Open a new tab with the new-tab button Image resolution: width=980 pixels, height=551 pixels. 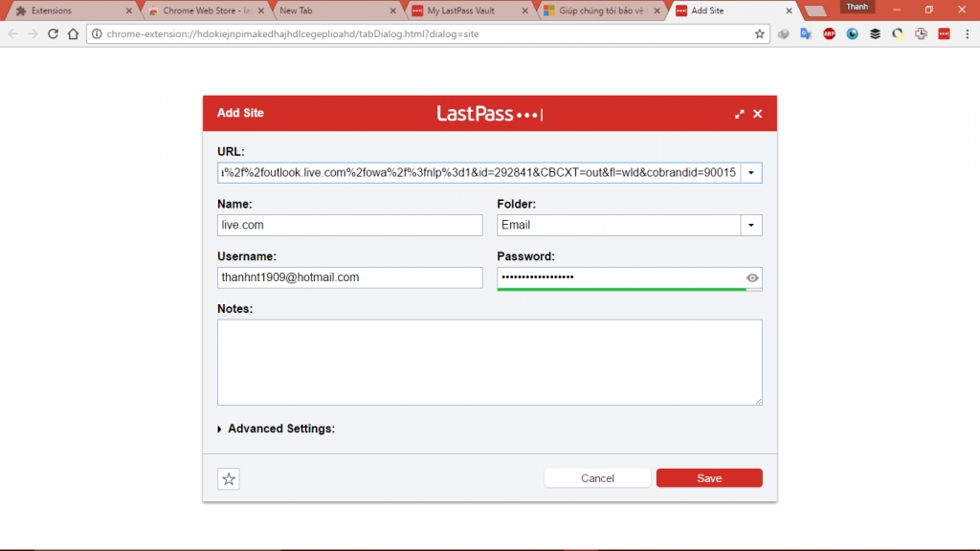click(815, 11)
